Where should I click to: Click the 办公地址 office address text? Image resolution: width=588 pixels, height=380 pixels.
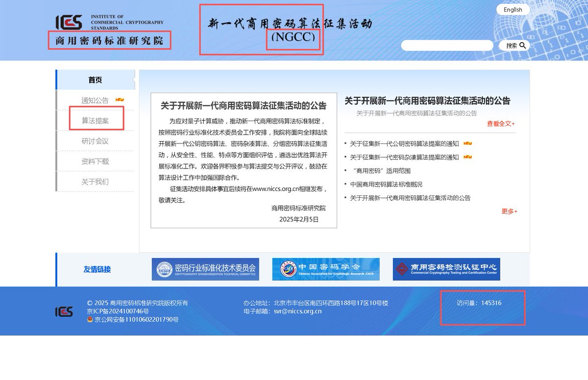coord(316,303)
